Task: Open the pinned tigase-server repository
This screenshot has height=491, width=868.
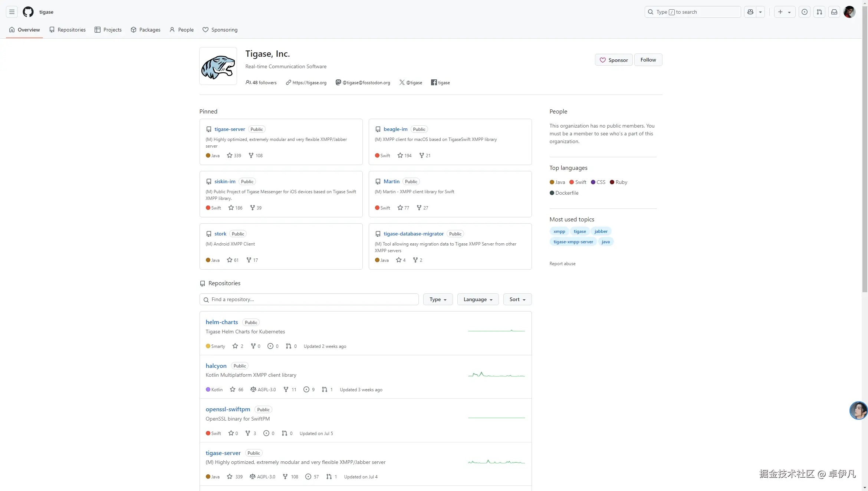Action: [x=230, y=129]
